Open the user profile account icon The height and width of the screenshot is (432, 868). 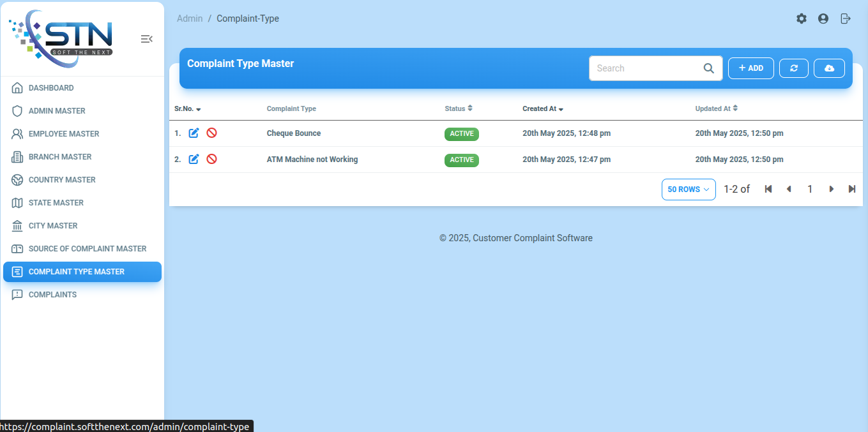click(823, 19)
